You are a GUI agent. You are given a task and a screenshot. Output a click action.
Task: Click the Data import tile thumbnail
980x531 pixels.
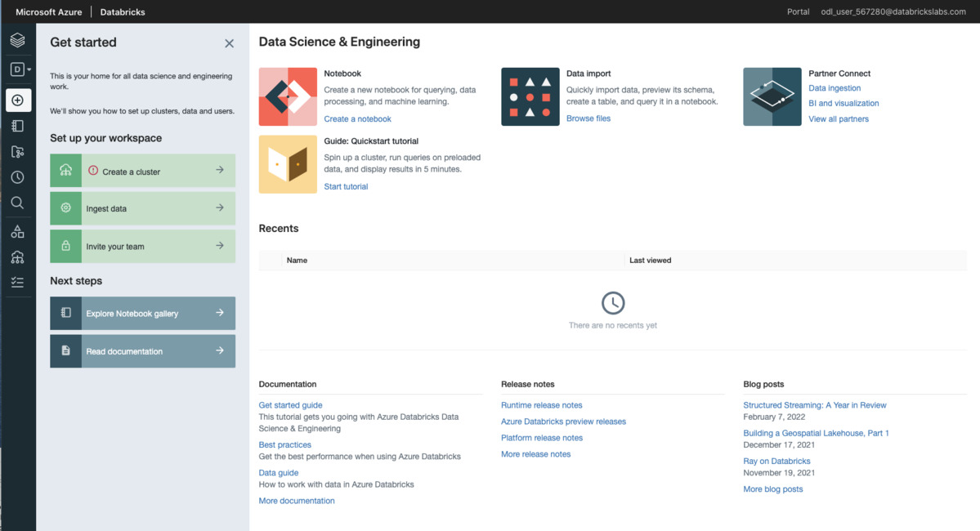click(530, 97)
